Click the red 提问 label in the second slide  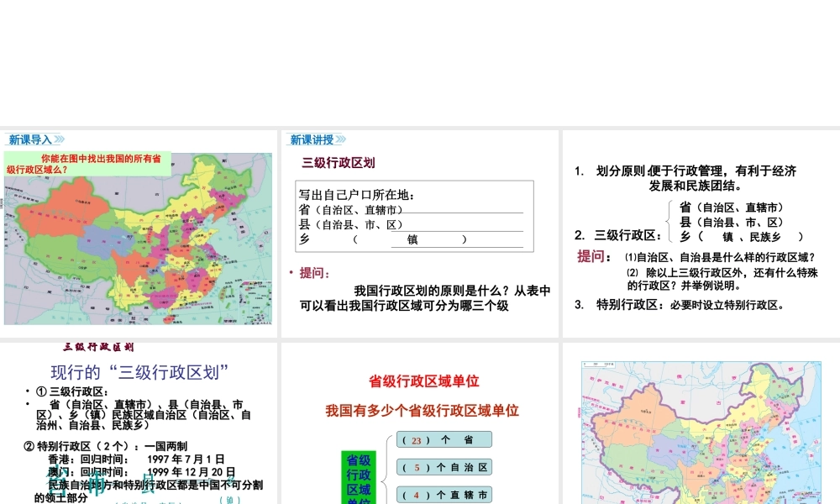[x=314, y=273]
